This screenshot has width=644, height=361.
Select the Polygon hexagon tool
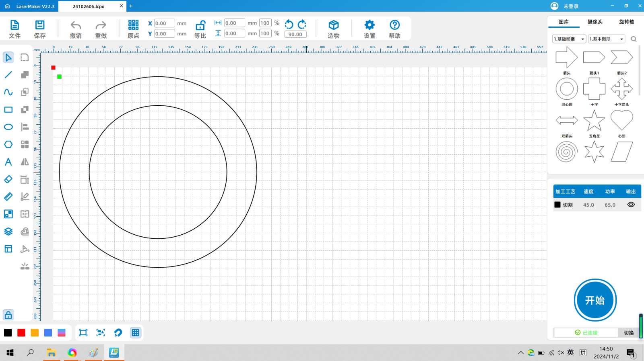click(8, 144)
